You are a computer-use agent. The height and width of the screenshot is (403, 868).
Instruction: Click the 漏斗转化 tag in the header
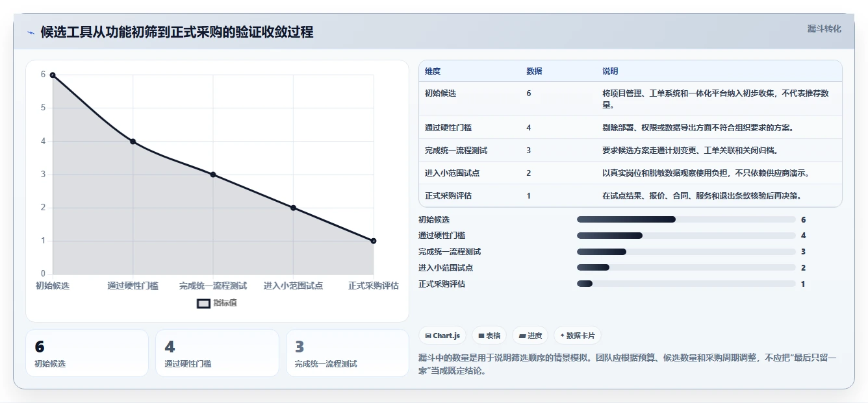[x=824, y=29]
